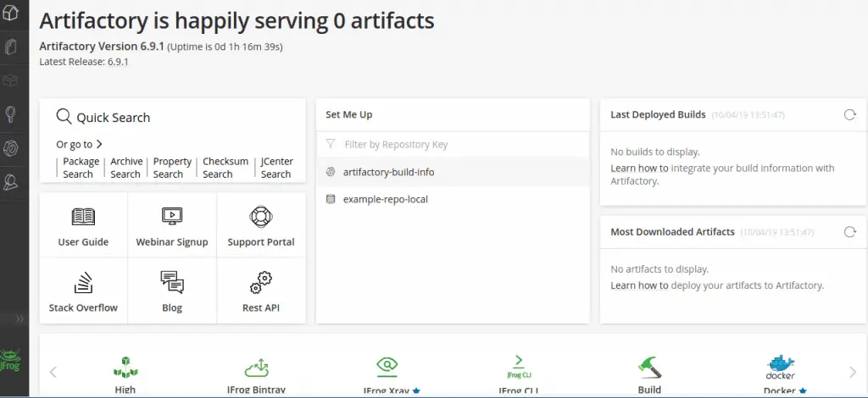Click the JFrog Bintray cloud icon
The image size is (868, 398).
(x=256, y=367)
